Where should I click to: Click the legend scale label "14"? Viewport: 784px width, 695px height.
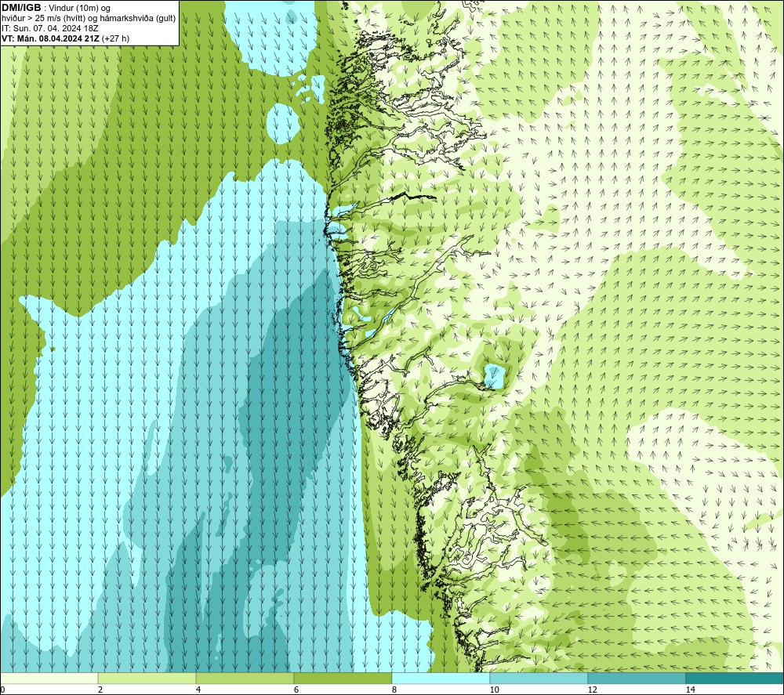[x=690, y=690]
